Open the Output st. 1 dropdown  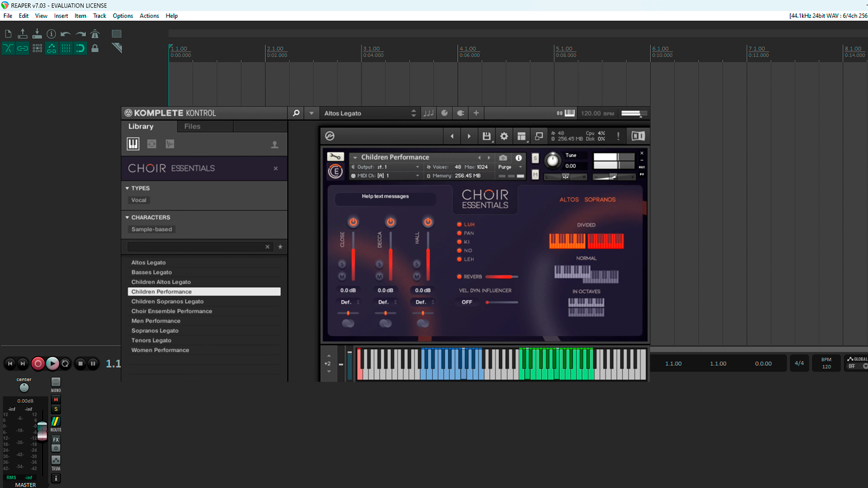[x=386, y=167]
